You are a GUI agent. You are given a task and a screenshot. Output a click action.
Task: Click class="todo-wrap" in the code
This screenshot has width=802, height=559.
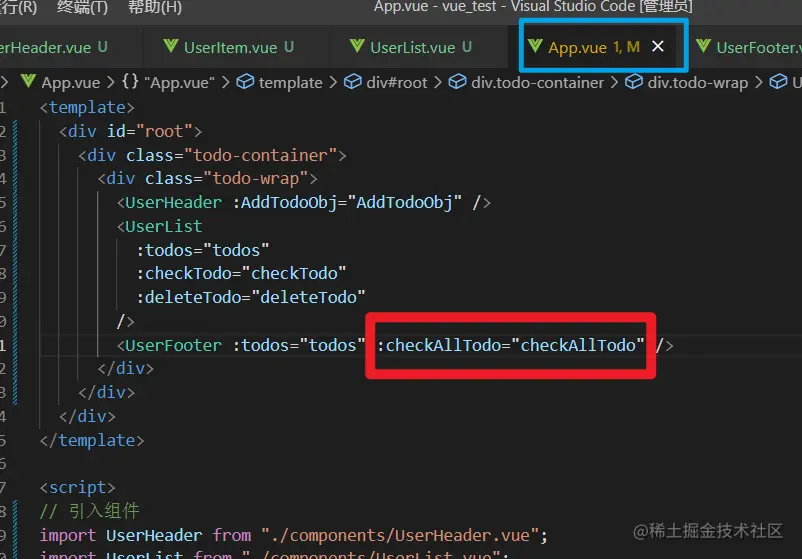(x=227, y=178)
